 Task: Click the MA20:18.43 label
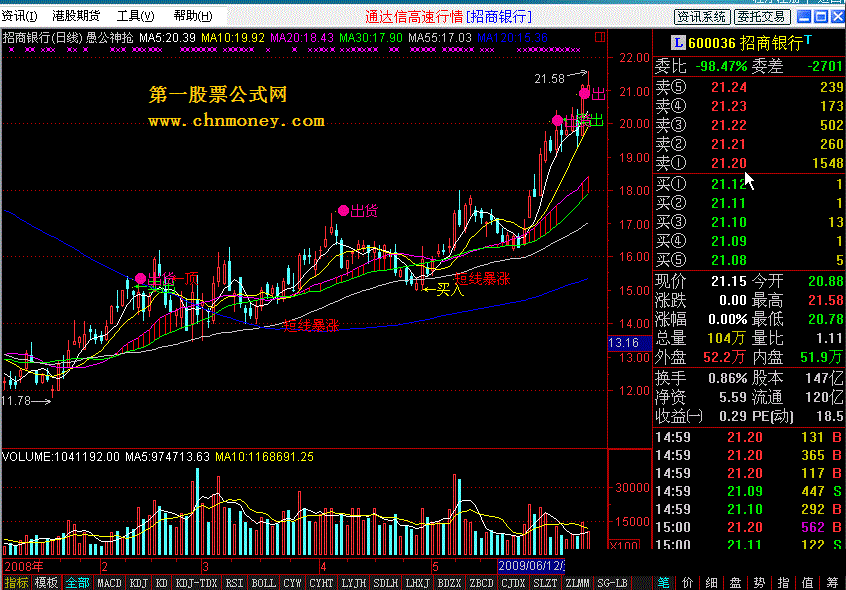(302, 38)
